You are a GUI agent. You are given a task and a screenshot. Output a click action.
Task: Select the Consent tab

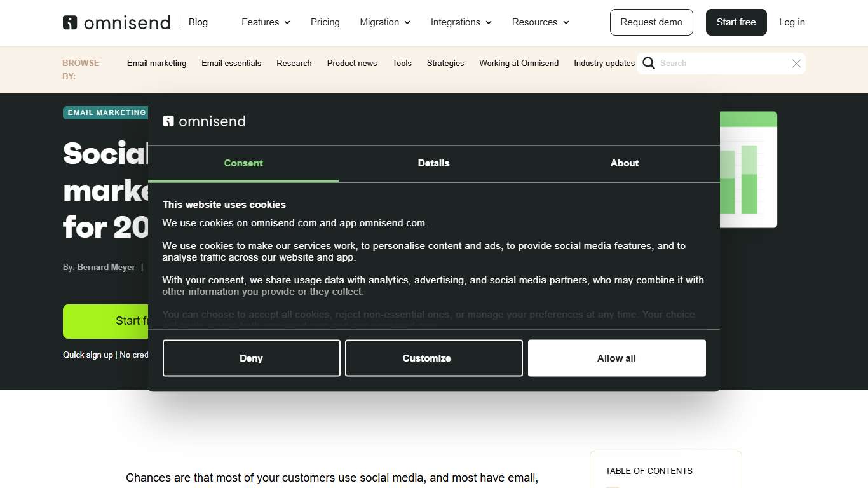[x=243, y=163]
